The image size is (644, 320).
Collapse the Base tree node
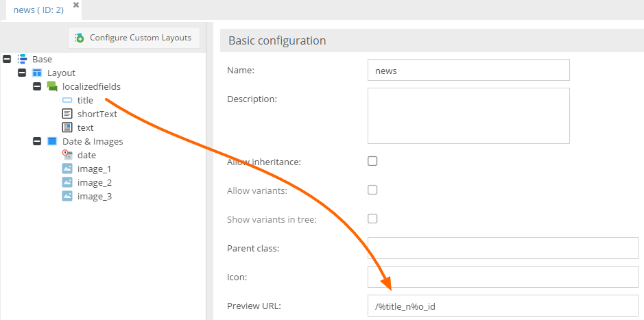click(x=7, y=59)
